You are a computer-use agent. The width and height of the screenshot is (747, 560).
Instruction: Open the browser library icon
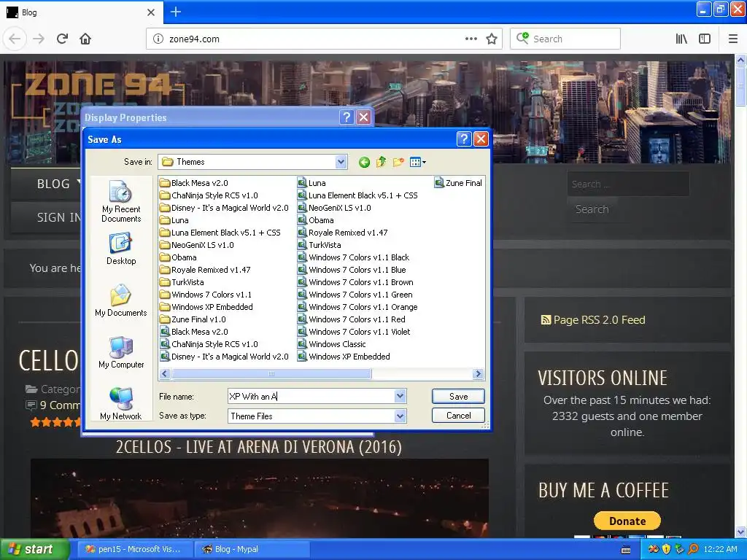pyautogui.click(x=681, y=39)
